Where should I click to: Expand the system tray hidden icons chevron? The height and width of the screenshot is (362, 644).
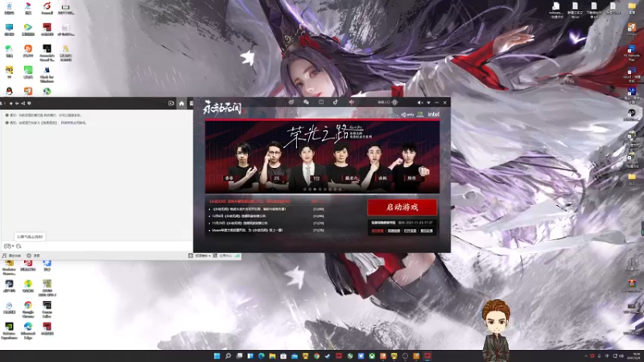[x=586, y=356]
